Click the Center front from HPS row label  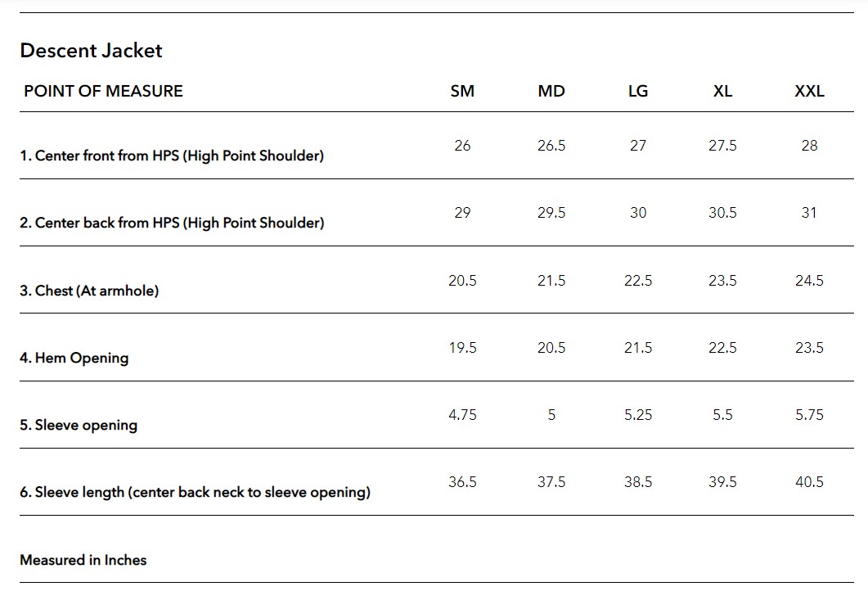point(172,156)
